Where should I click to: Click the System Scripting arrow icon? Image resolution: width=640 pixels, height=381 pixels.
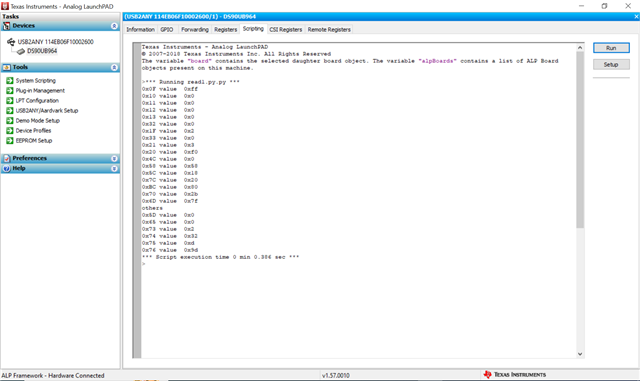coord(10,80)
